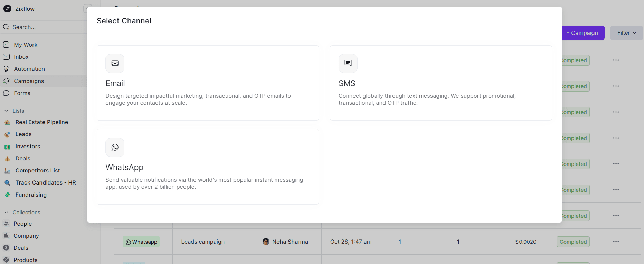Screen dimensions: 644x264
Task: Collapse the Collections section
Action: 6,213
